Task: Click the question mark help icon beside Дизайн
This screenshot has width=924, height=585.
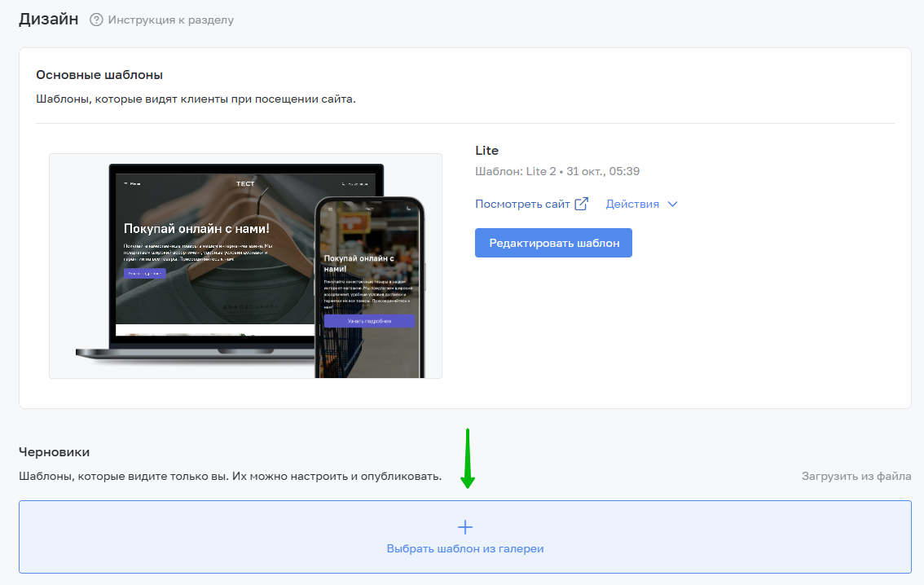Action: point(96,20)
